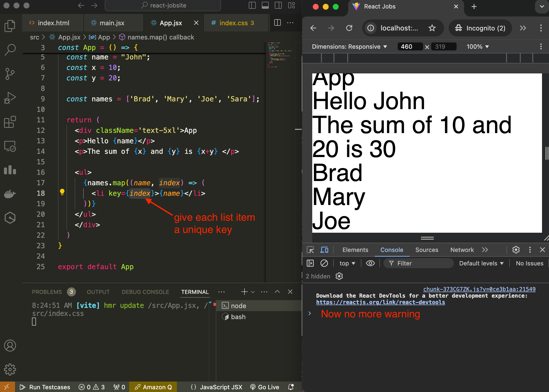Click Amazon Q in status bar
The height and width of the screenshot is (392, 549).
pyautogui.click(x=153, y=387)
